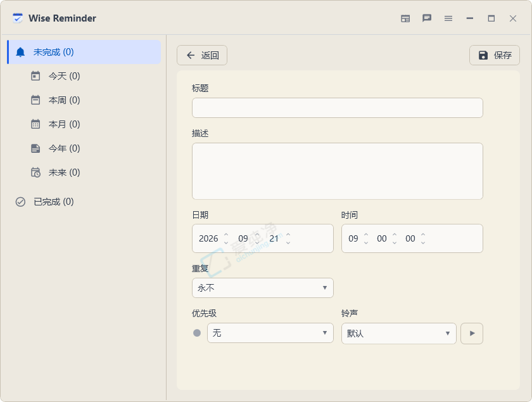Decrease the year with down arrow

(226, 243)
